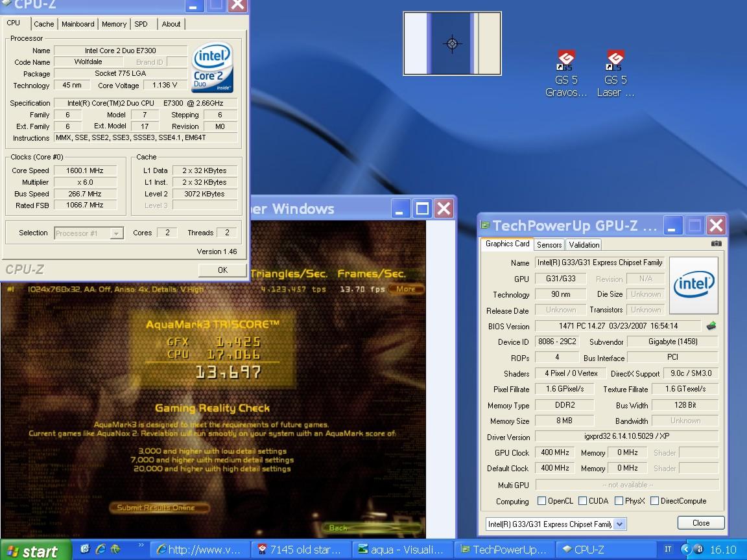Switch to the http://www.v... taskbar window

[x=200, y=550]
